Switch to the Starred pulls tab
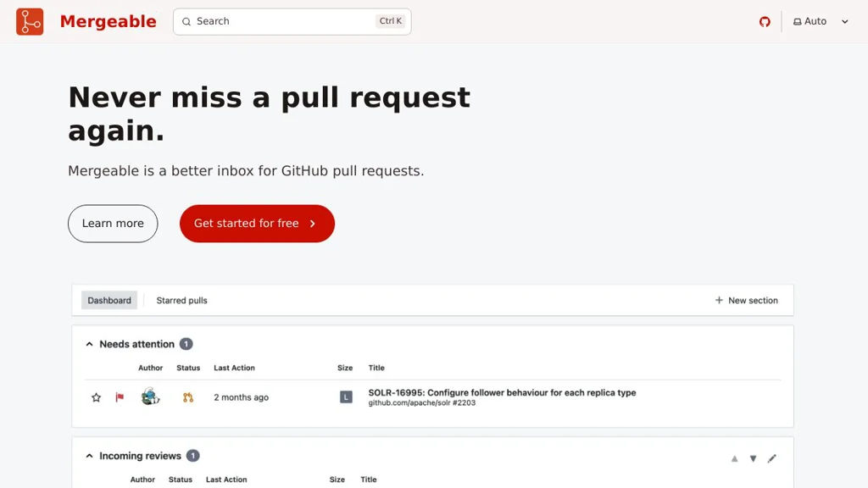 181,301
